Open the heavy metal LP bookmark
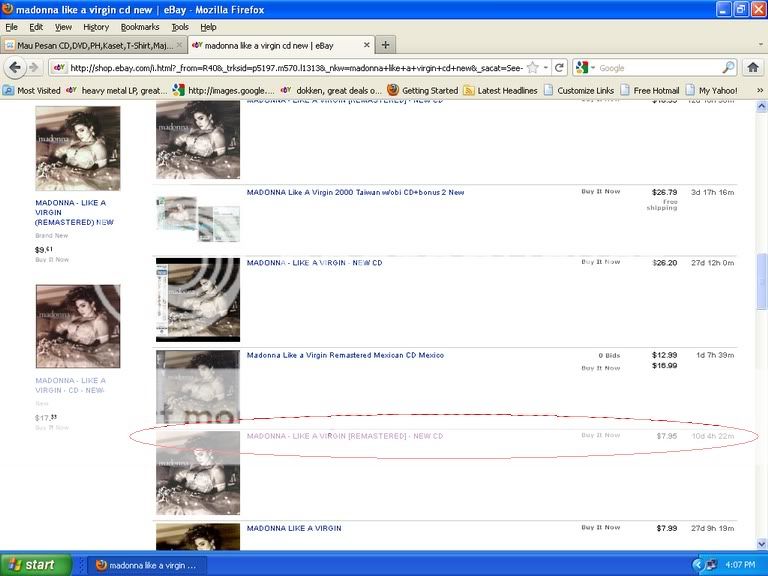This screenshot has height=576, width=768. (117, 90)
